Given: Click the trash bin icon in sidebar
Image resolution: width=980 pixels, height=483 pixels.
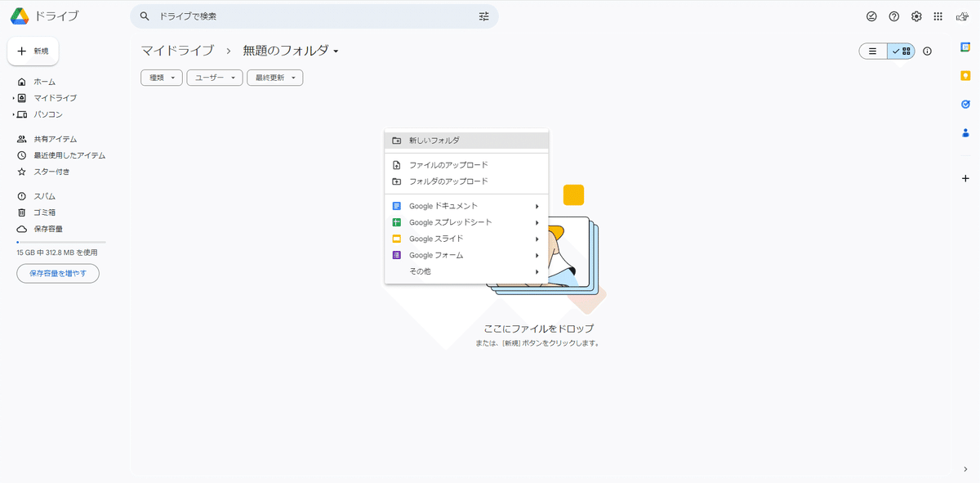Looking at the screenshot, I should click(22, 212).
